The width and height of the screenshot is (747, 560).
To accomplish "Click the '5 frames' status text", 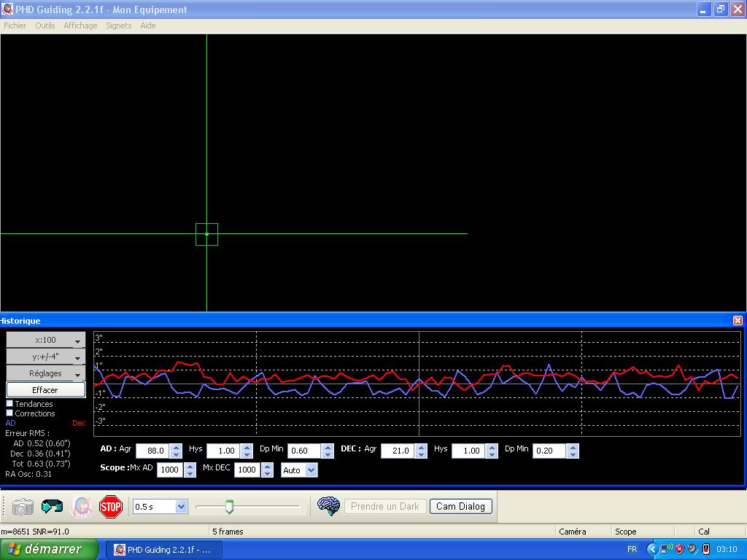I will (228, 532).
